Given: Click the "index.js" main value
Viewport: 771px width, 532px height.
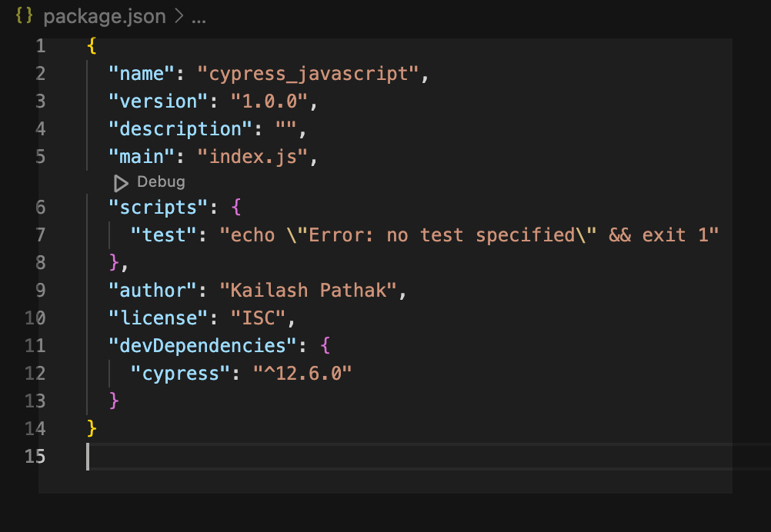Looking at the screenshot, I should click(252, 157).
